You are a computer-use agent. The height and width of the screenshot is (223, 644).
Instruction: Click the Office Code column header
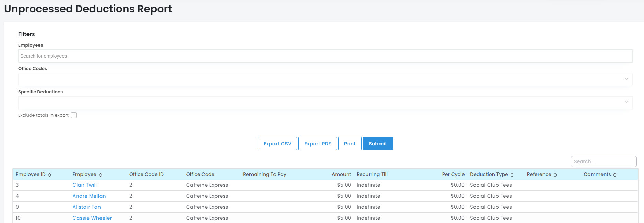click(x=200, y=174)
